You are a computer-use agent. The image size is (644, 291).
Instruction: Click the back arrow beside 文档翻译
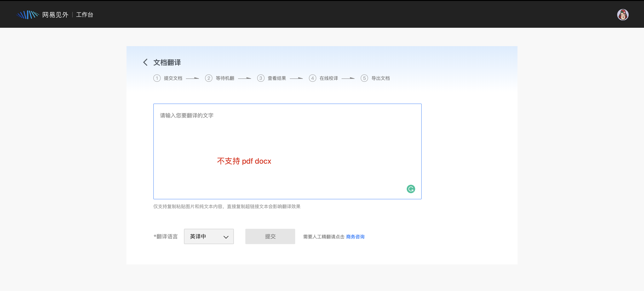(x=145, y=62)
